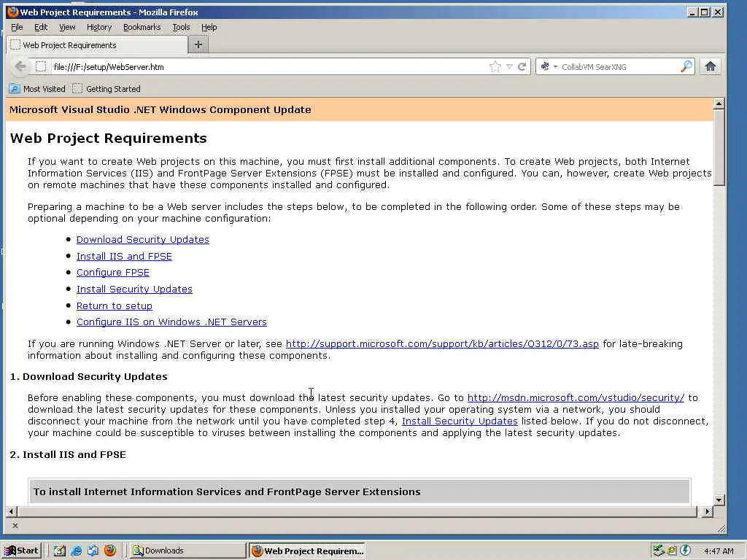Click the site identity icon beside the URL

[x=42, y=66]
